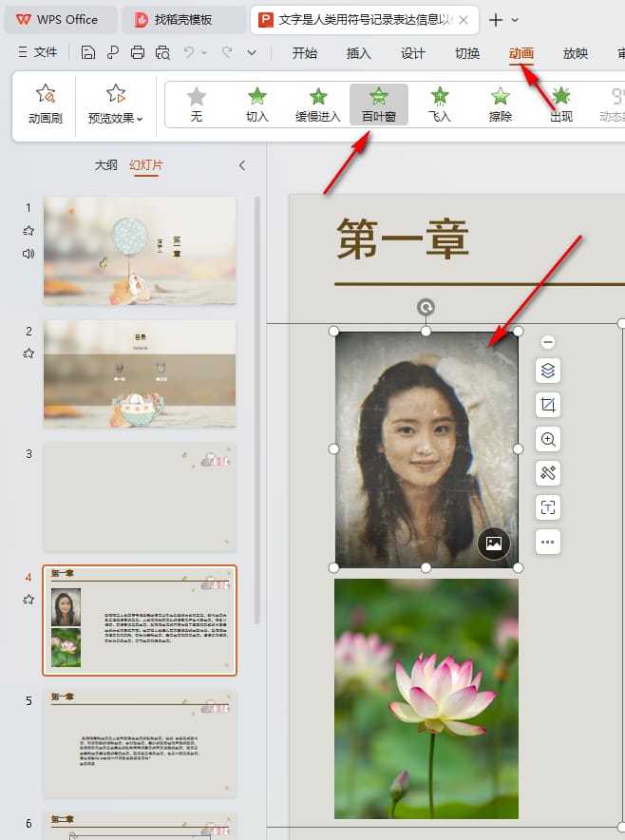Apply the 擦除 animation effect
This screenshot has width=625, height=840.
coord(501,105)
